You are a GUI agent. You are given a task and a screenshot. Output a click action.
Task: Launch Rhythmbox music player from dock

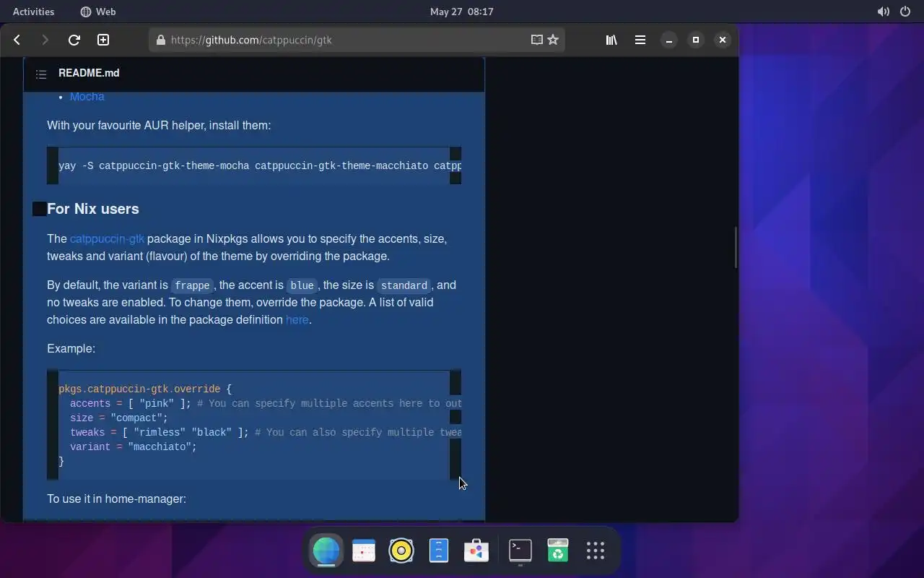coord(401,551)
